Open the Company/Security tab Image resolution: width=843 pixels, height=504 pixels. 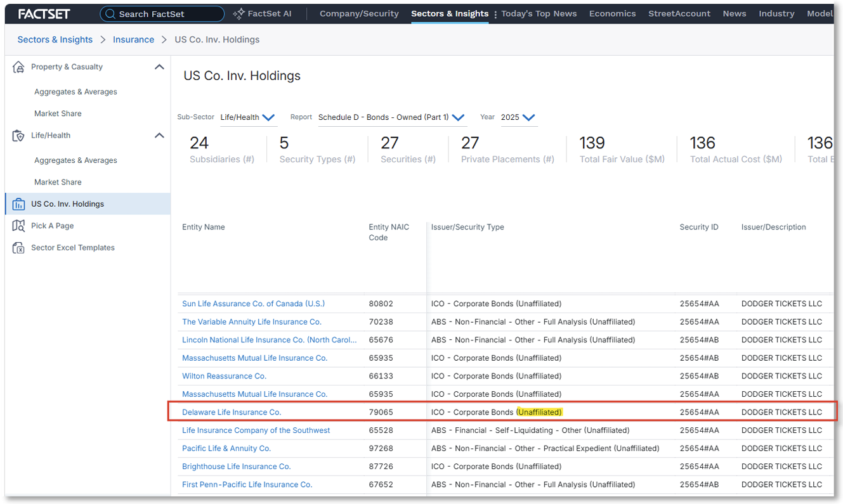pos(359,13)
